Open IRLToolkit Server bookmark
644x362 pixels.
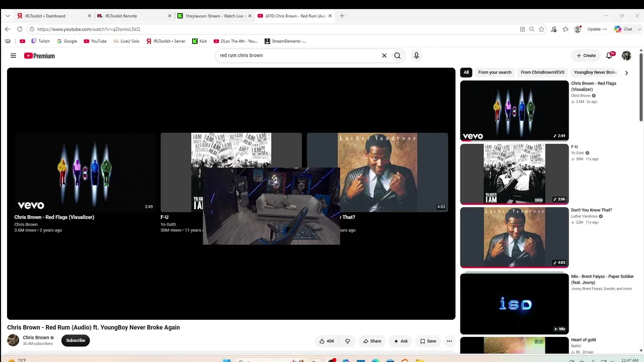tap(166, 41)
